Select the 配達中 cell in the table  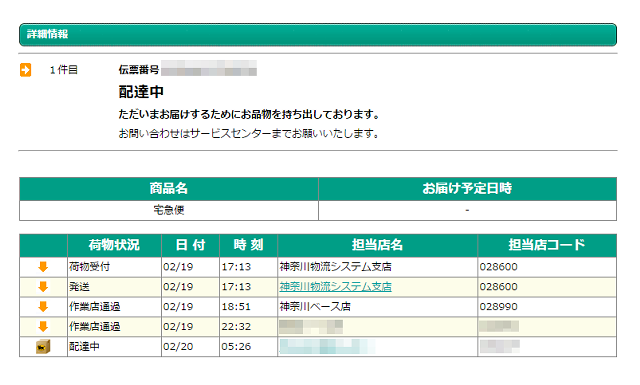pyautogui.click(x=114, y=347)
